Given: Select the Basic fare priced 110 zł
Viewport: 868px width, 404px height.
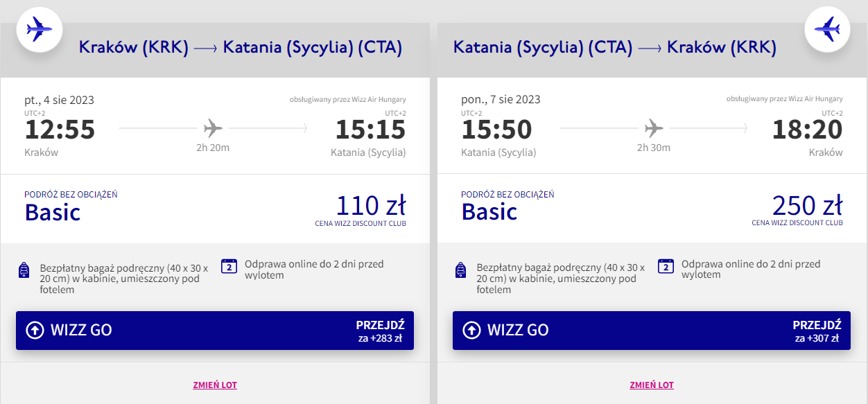Looking at the screenshot, I should coord(215,209).
